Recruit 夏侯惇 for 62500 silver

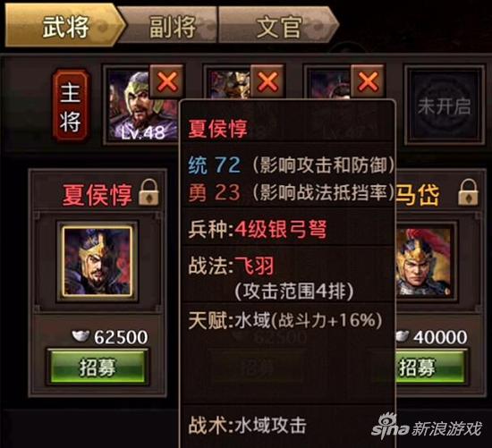(97, 368)
